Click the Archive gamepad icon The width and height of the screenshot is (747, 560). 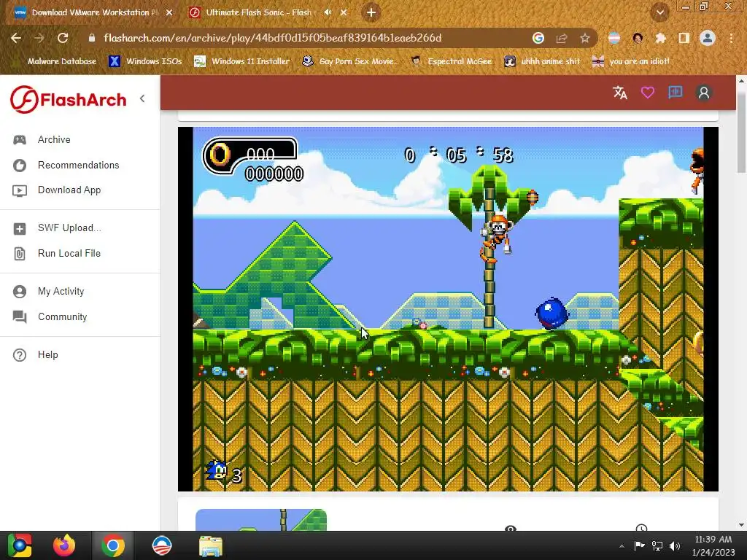pos(20,139)
